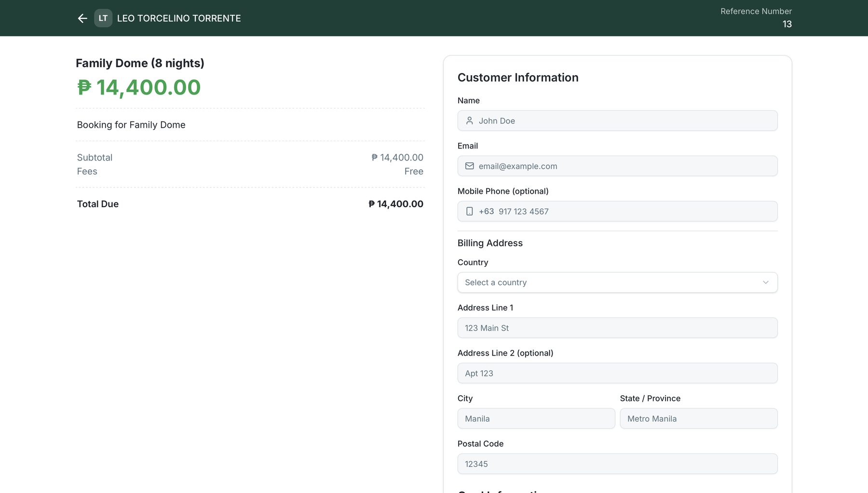Click the Postal Code label
The image size is (868, 493).
click(x=480, y=444)
